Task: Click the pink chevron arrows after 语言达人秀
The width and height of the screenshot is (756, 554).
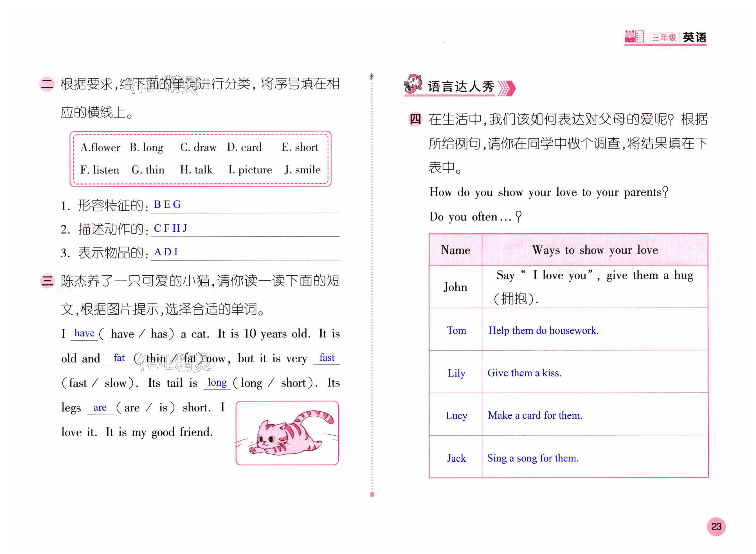Action: click(x=507, y=89)
